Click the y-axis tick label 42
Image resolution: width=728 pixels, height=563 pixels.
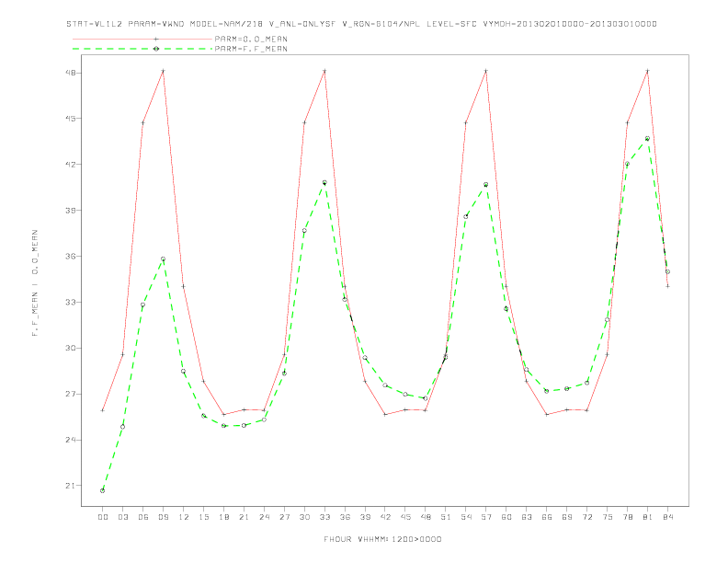click(70, 165)
